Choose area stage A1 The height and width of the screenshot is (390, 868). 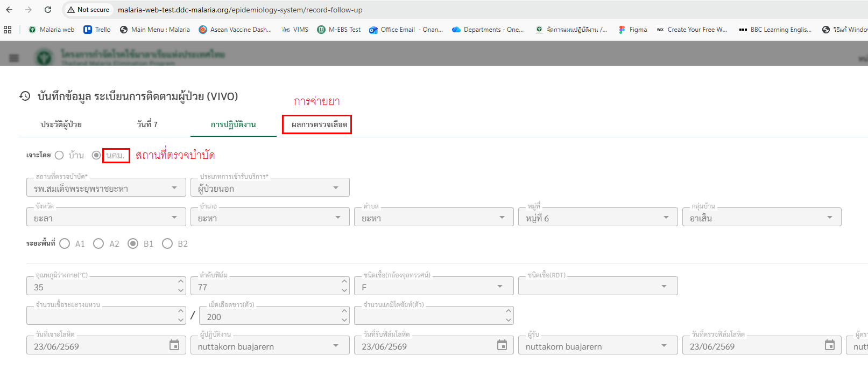65,243
